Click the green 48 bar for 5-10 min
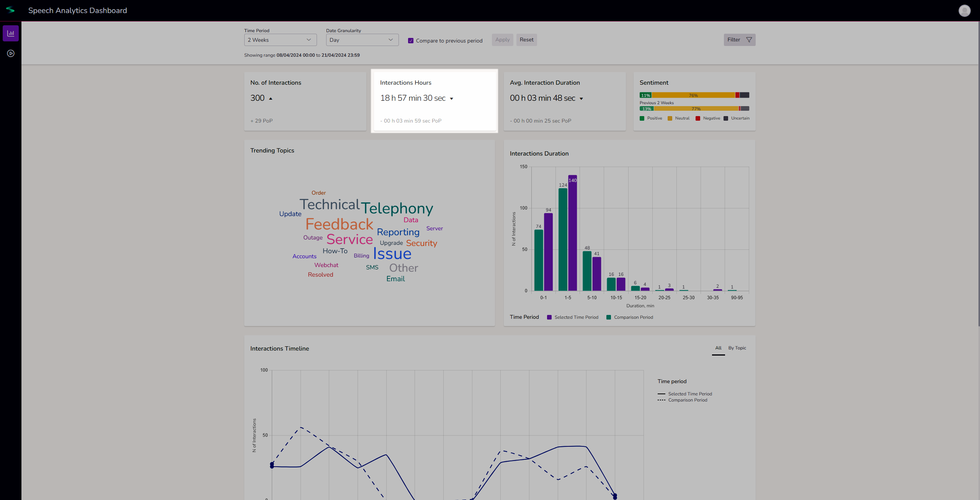The height and width of the screenshot is (500, 980). [x=587, y=271]
